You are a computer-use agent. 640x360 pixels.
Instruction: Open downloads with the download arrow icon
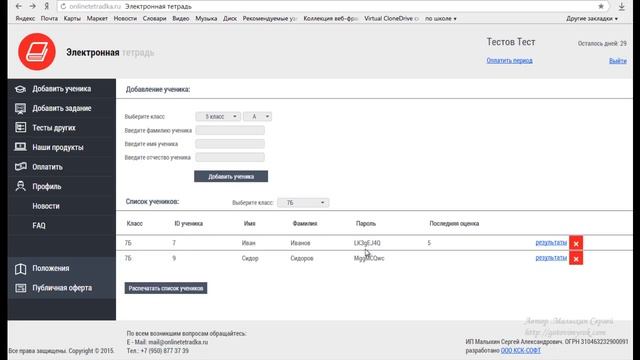(621, 7)
